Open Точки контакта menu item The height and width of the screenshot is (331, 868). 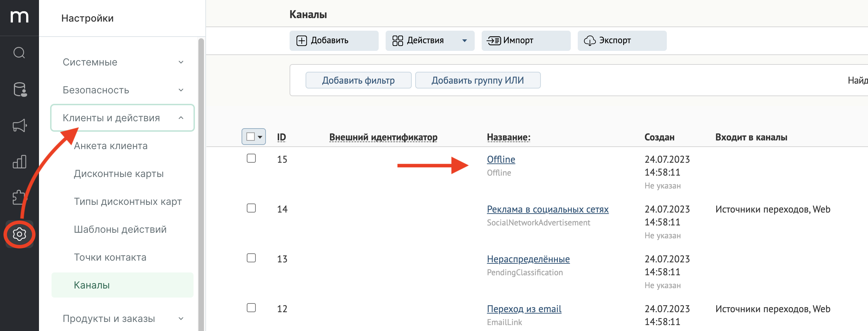click(110, 257)
